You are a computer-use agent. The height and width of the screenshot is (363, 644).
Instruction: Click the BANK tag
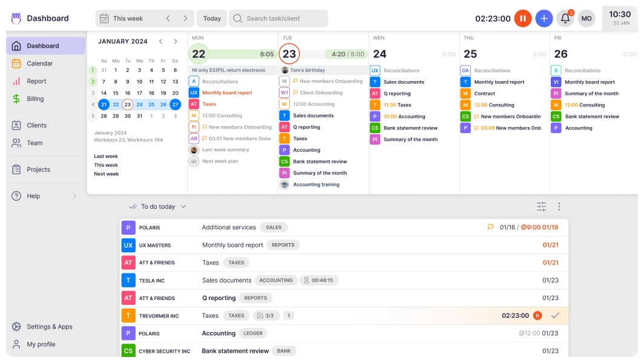coord(284,351)
